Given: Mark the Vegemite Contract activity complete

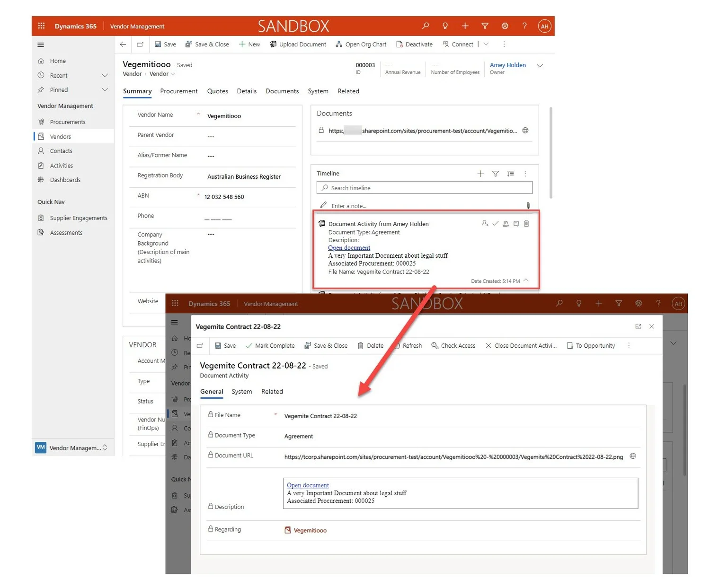Looking at the screenshot, I should click(x=270, y=346).
